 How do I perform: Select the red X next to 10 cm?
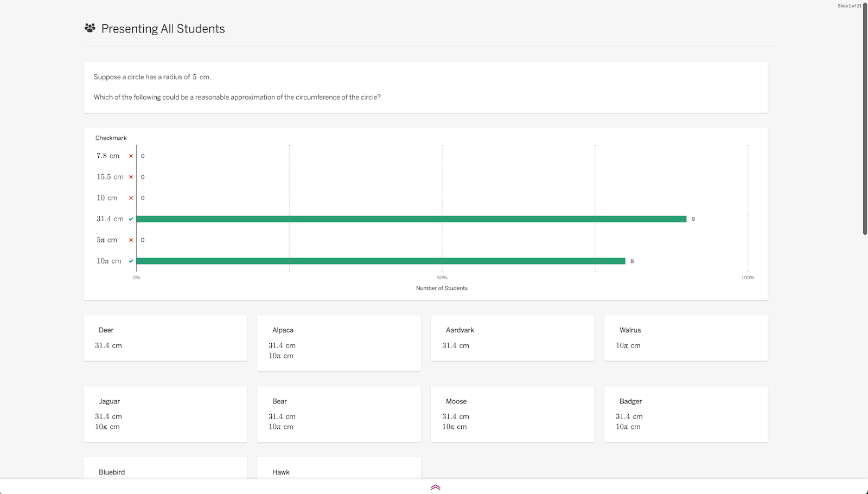click(x=131, y=198)
